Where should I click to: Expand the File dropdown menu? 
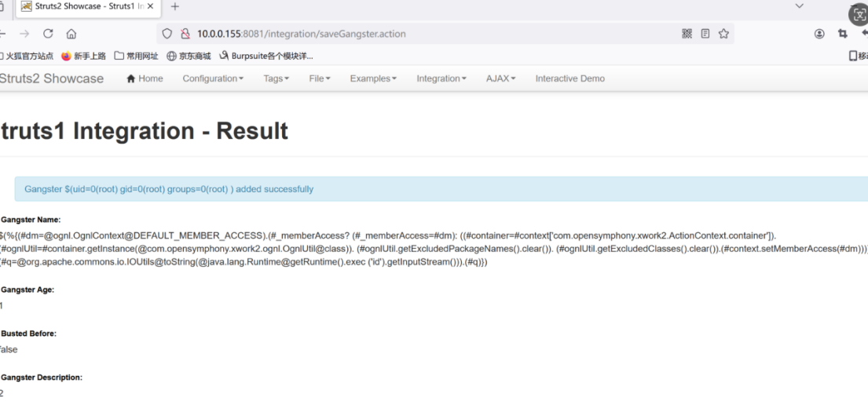(x=320, y=78)
